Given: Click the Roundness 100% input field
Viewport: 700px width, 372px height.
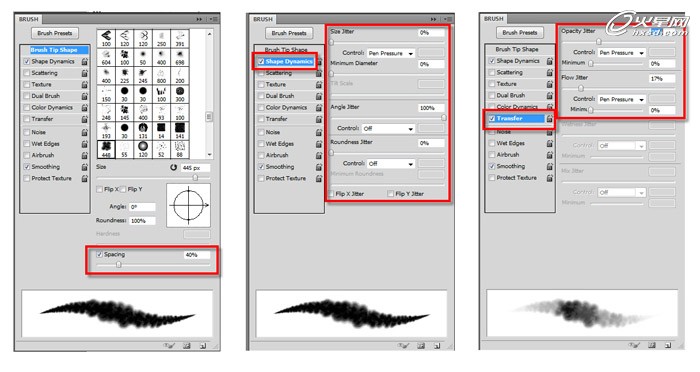Looking at the screenshot, I should pyautogui.click(x=142, y=221).
